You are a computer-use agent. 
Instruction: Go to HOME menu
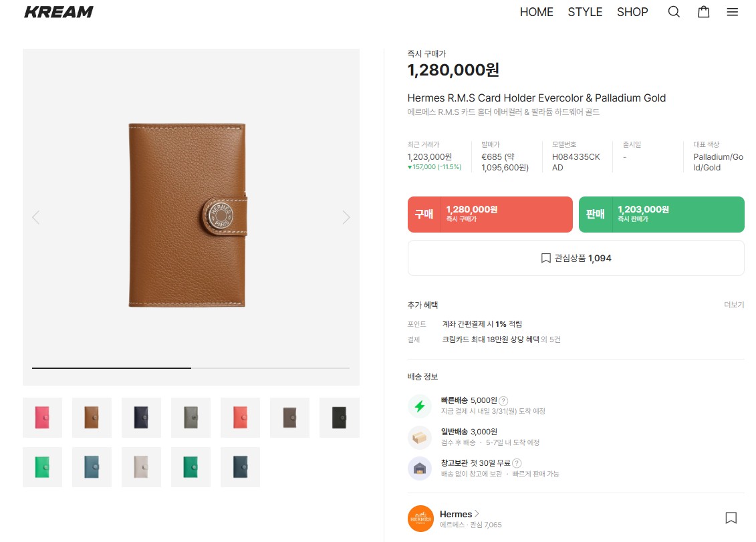coord(536,12)
